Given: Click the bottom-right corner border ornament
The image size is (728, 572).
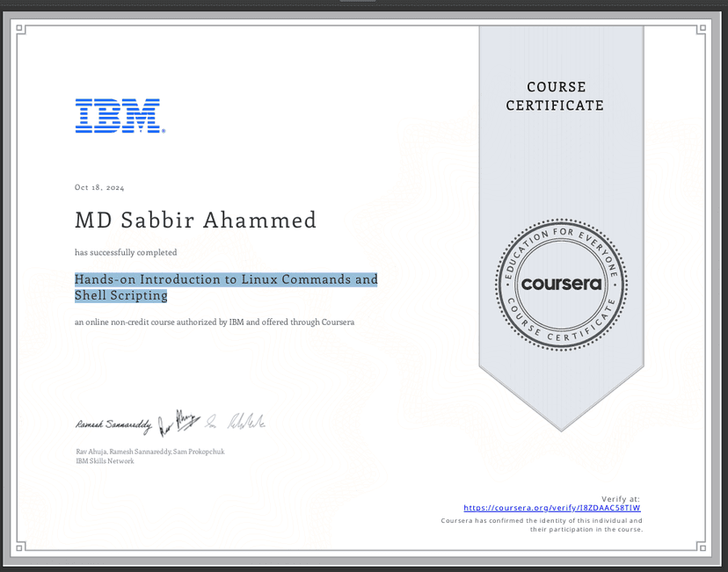Looking at the screenshot, I should (x=702, y=547).
